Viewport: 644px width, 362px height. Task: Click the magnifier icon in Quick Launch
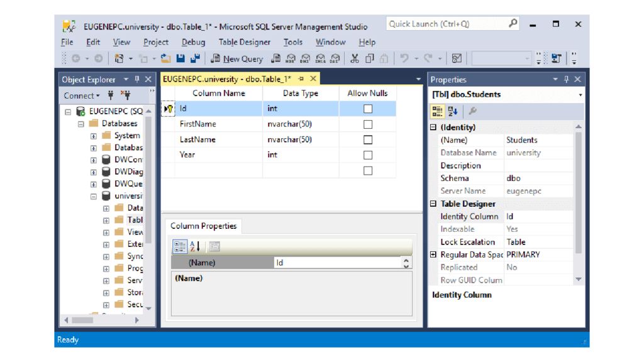click(513, 23)
